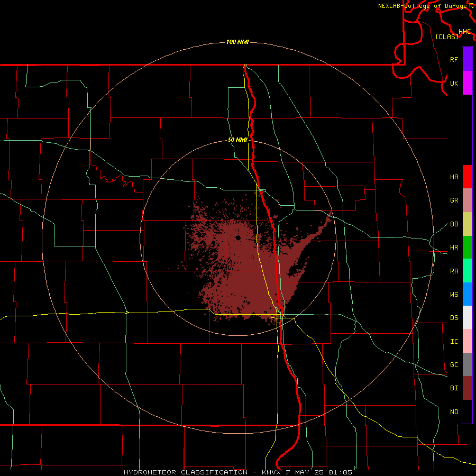Click the RF legend label
476x476 pixels.
tap(454, 59)
